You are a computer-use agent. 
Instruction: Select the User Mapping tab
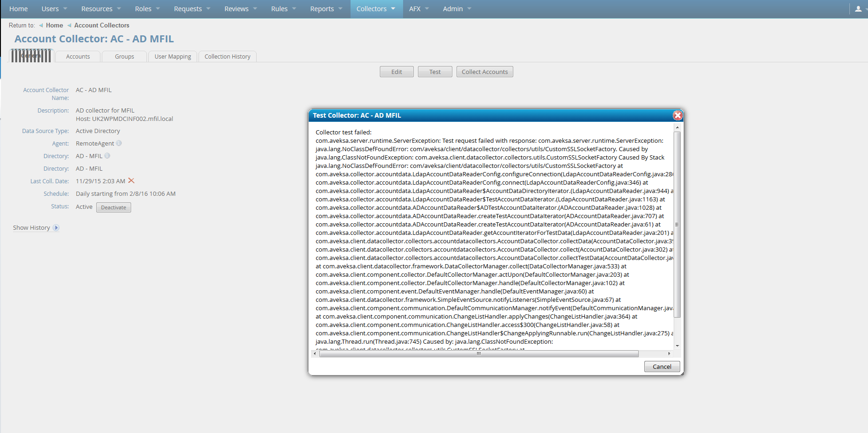point(172,57)
